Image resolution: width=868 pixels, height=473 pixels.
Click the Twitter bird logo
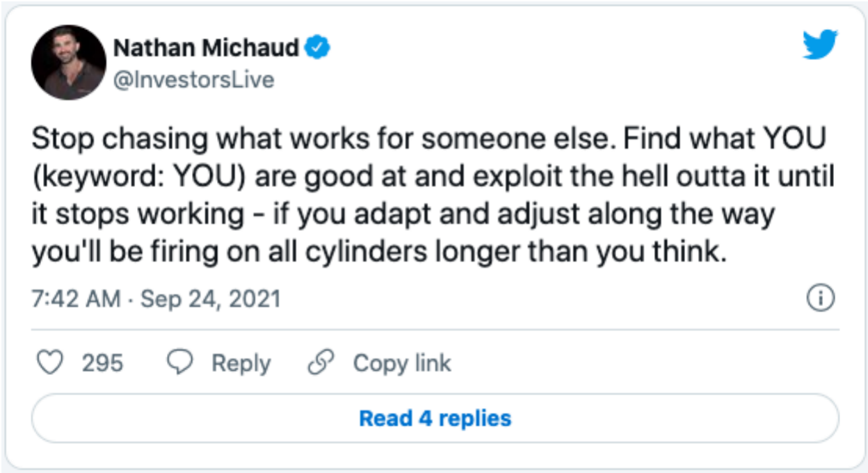[x=821, y=46]
